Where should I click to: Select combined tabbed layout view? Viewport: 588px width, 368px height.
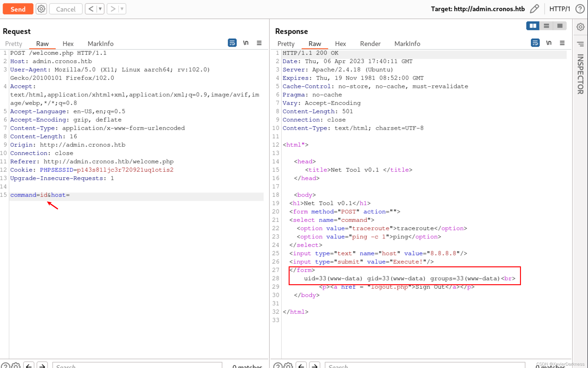pos(560,26)
